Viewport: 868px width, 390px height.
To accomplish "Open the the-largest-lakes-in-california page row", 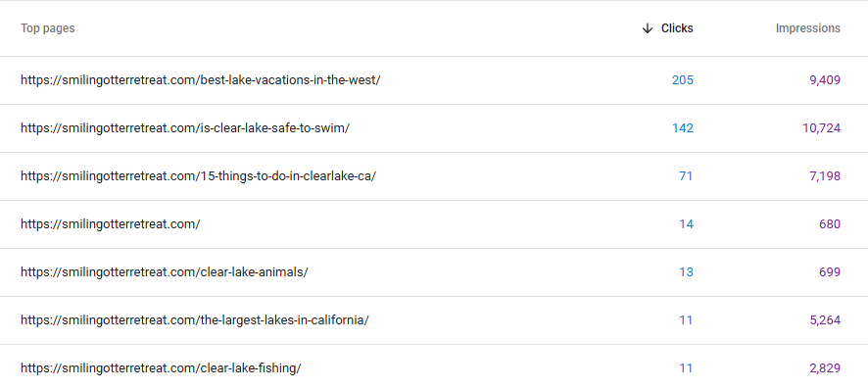I will 434,320.
